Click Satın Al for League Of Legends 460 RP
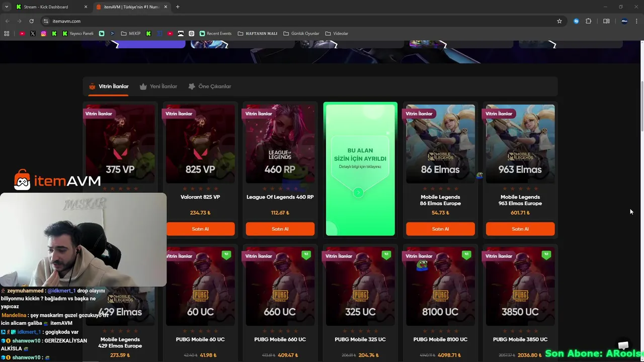This screenshot has height=362, width=644. [280, 229]
